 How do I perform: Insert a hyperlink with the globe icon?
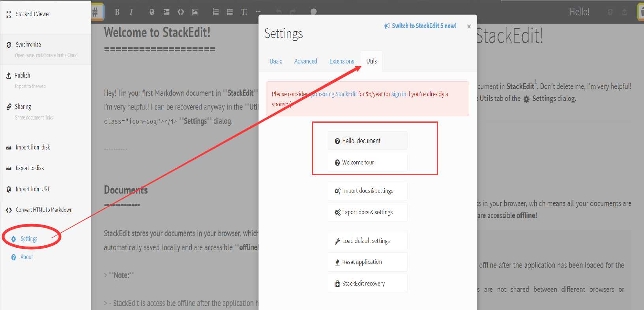[152, 12]
